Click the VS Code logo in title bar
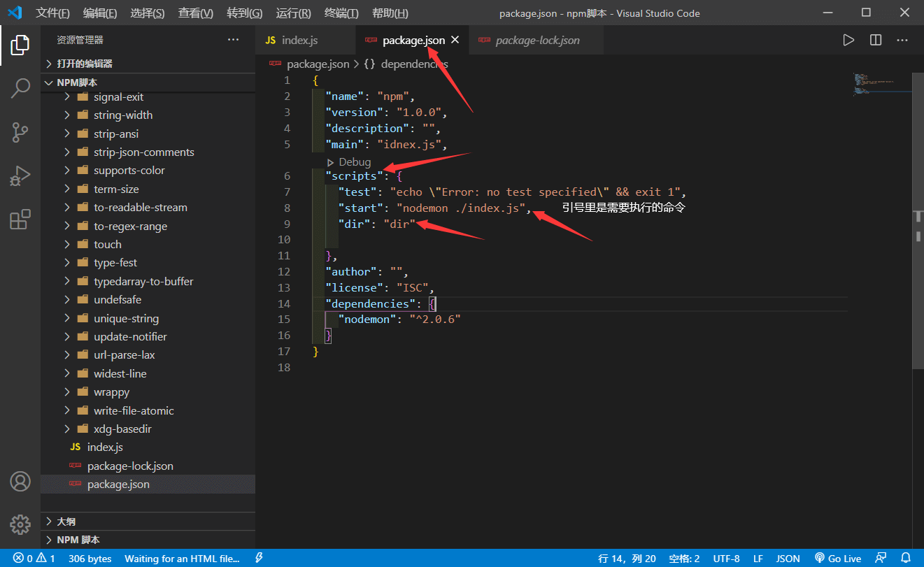Screen dimensions: 924x567 (x=14, y=13)
